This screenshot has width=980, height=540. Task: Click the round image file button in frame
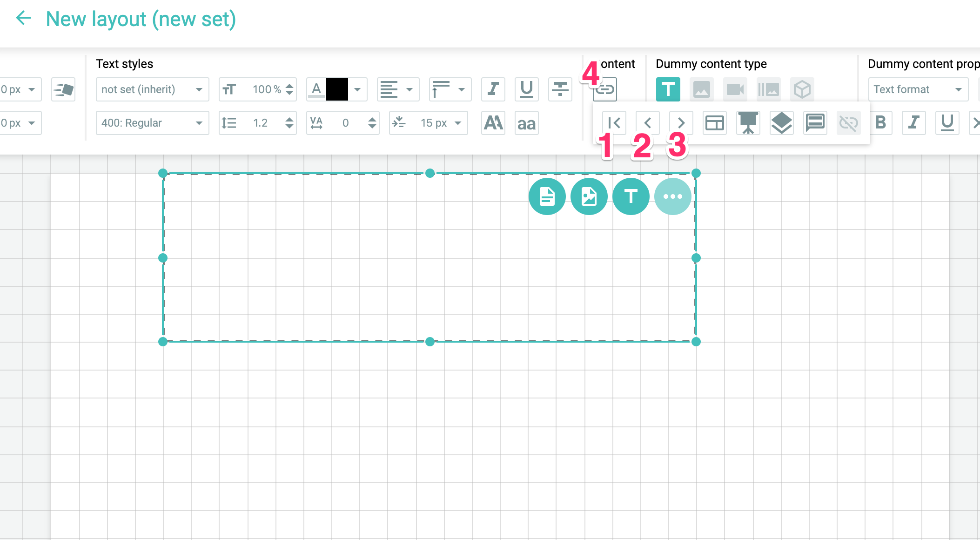[x=589, y=196]
